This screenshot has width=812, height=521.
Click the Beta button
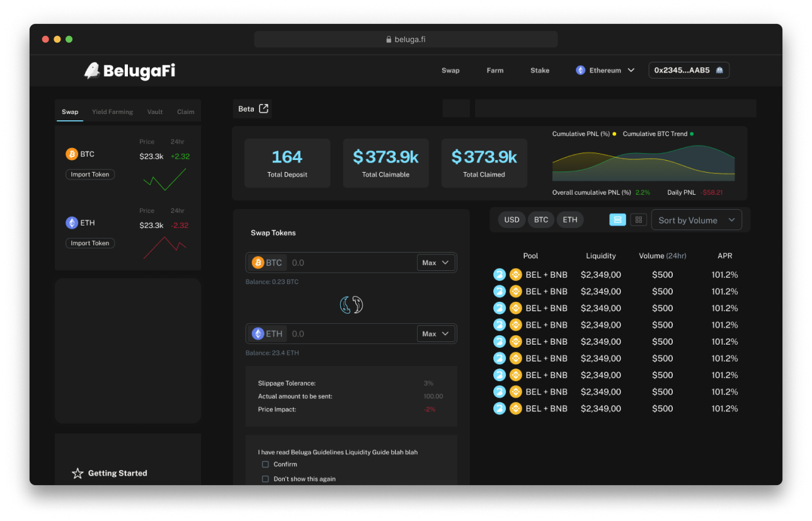click(x=253, y=108)
